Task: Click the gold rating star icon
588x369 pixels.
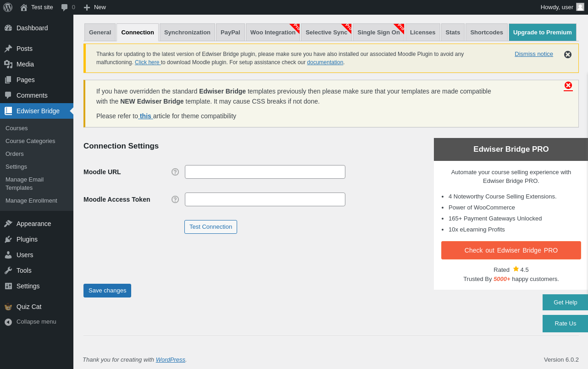Action: (516, 269)
